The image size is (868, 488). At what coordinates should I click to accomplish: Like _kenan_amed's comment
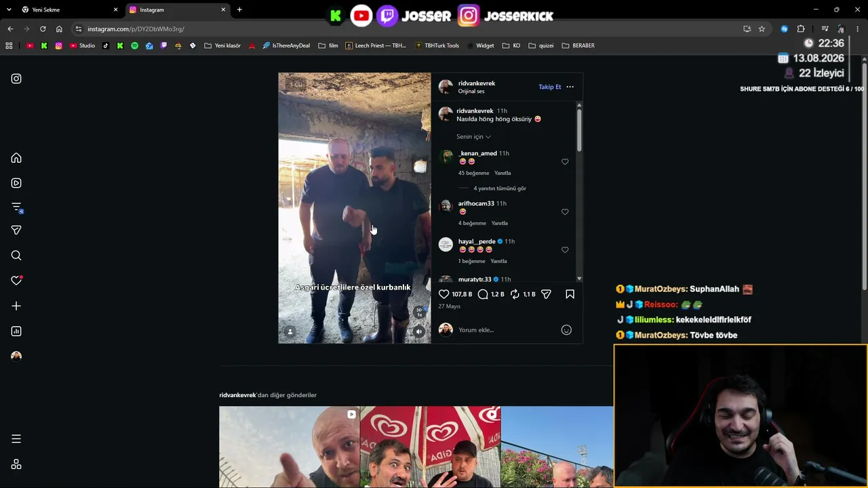coord(565,162)
